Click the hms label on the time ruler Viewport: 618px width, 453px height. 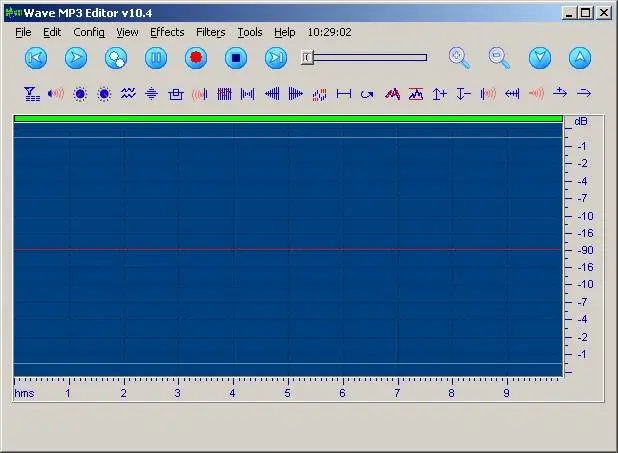pyautogui.click(x=24, y=393)
